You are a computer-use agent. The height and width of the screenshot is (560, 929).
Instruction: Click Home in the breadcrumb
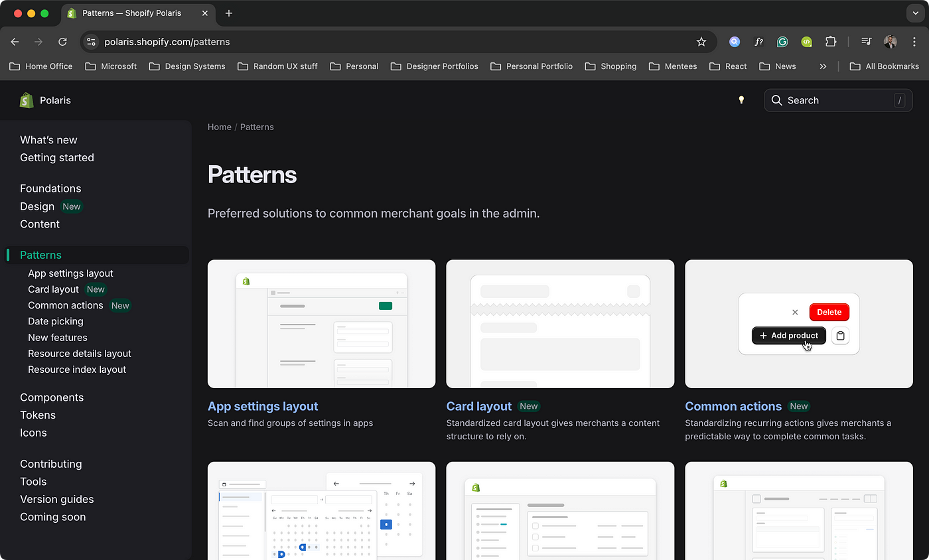(x=220, y=127)
